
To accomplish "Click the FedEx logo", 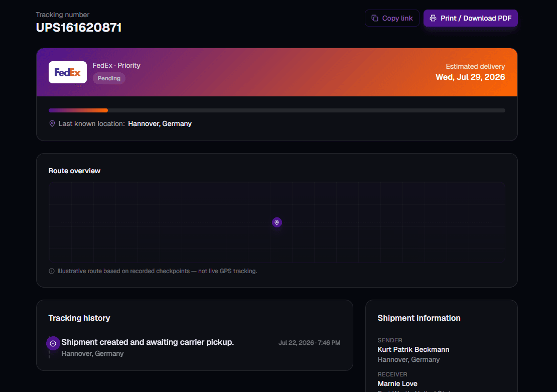I will 68,72.
